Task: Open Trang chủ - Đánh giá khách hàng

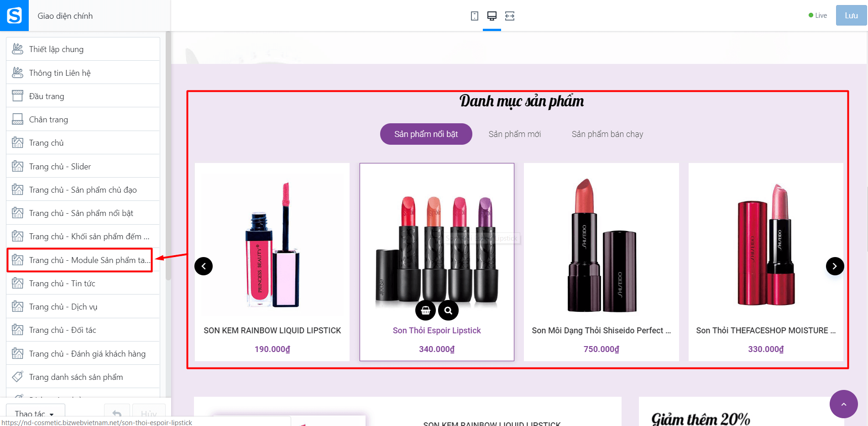Action: pyautogui.click(x=83, y=353)
